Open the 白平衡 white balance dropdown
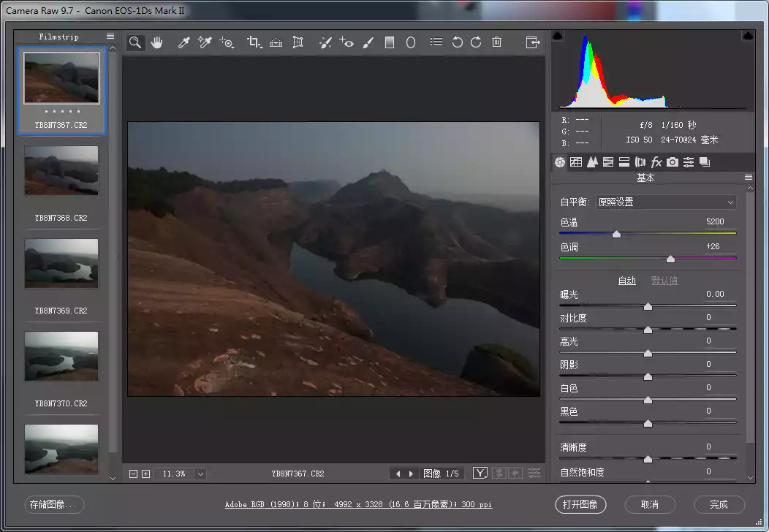The width and height of the screenshot is (769, 532). [x=665, y=202]
